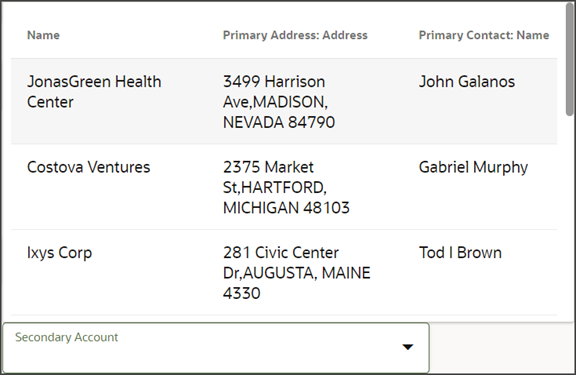
Task: Click the Secondary Account label
Action: point(66,337)
